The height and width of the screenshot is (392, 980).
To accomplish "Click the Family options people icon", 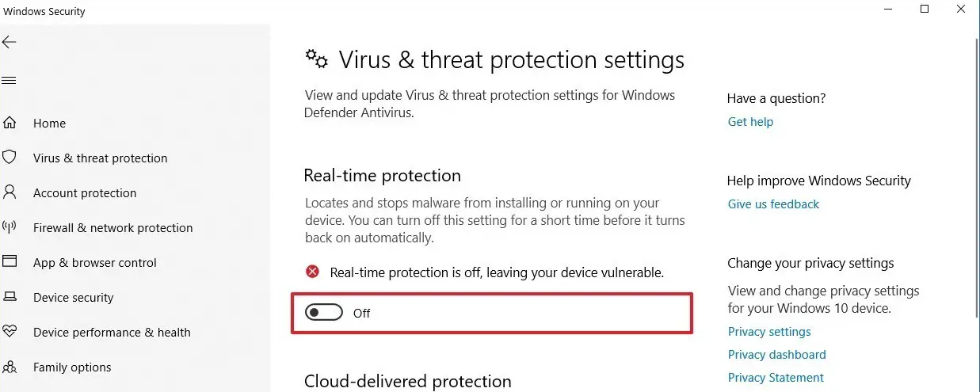I will 10,367.
